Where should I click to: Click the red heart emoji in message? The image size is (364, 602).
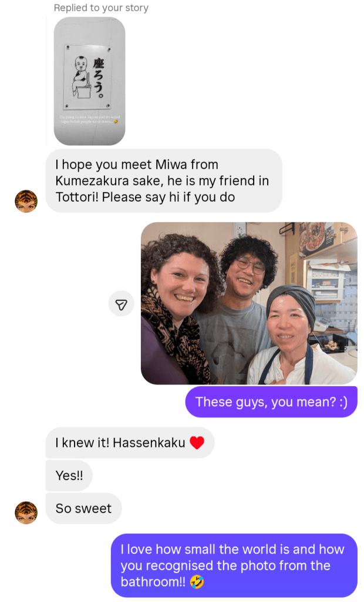[197, 443]
